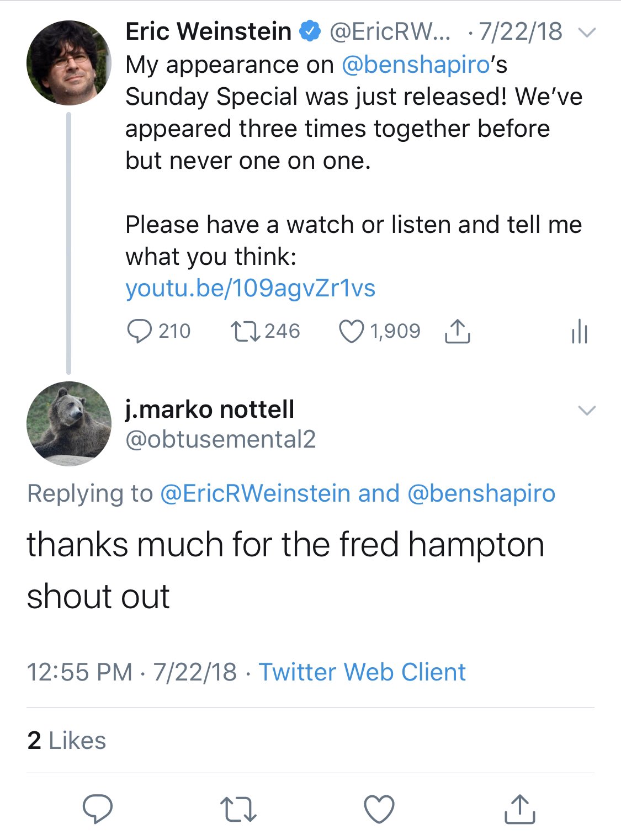View the 2 Likes list
The image size is (621, 840).
66,741
